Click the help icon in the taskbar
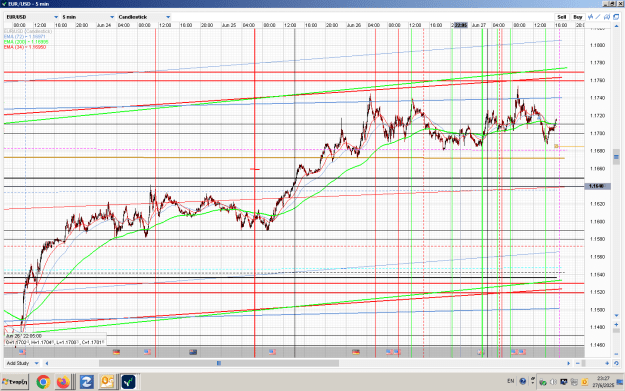Screen dimensions: 625x391 point(523,381)
